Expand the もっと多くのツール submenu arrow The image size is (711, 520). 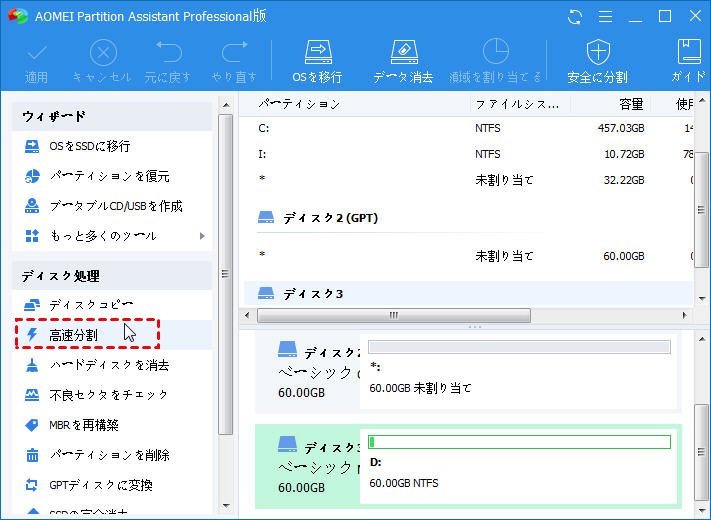[x=202, y=236]
